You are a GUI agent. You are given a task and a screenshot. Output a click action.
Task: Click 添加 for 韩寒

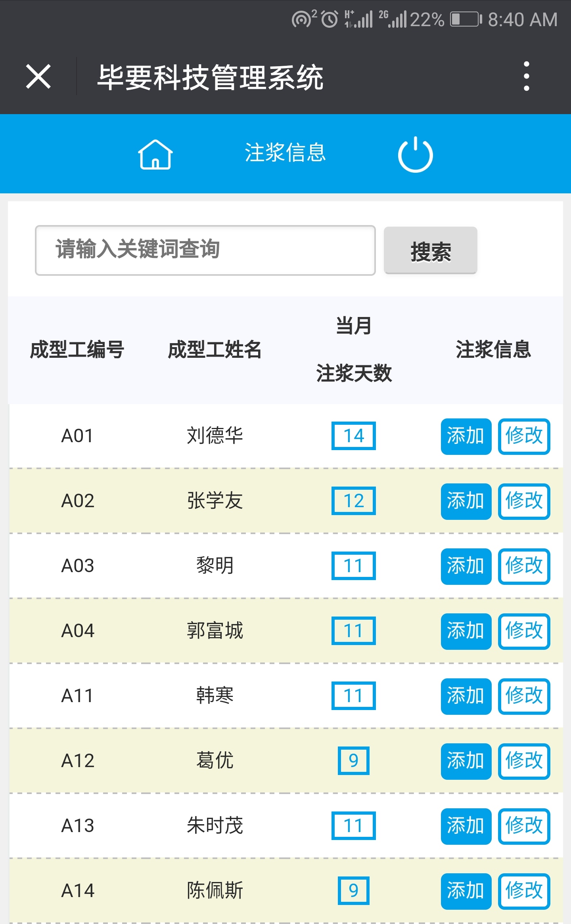pyautogui.click(x=466, y=696)
